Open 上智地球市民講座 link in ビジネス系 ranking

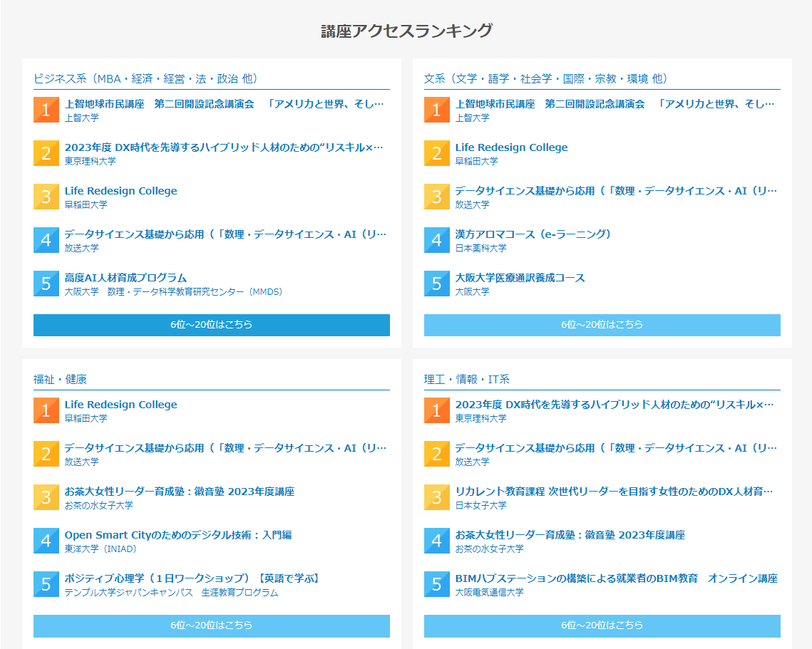click(x=225, y=104)
